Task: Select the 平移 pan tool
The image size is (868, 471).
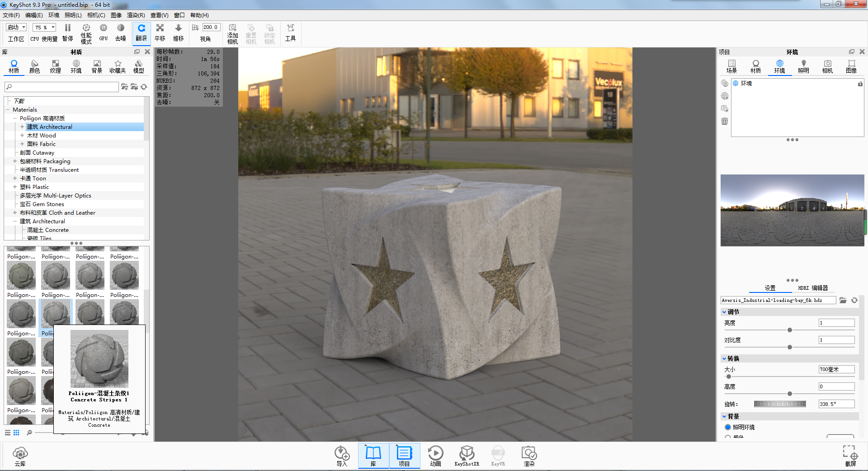Action: click(160, 33)
